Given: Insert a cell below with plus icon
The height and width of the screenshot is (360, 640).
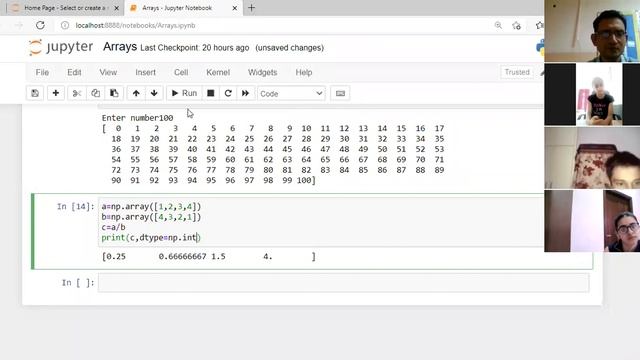Looking at the screenshot, I should click(x=56, y=93).
